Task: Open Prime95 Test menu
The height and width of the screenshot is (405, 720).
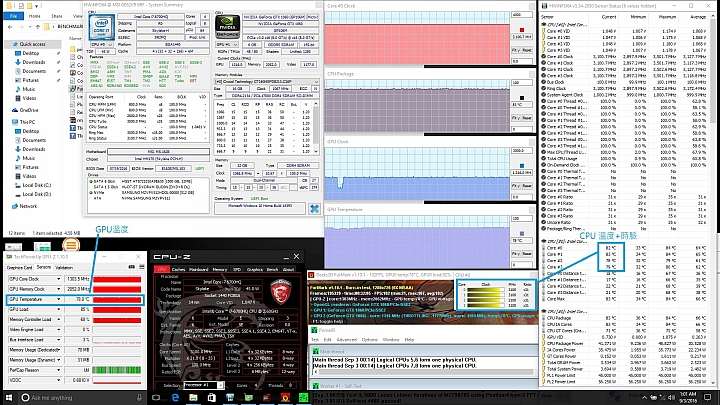Action: click(x=315, y=340)
